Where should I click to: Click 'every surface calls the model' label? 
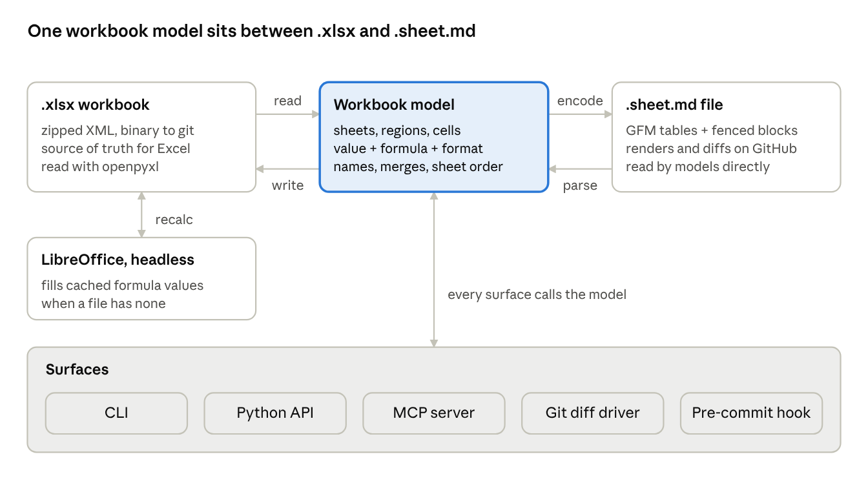point(537,294)
